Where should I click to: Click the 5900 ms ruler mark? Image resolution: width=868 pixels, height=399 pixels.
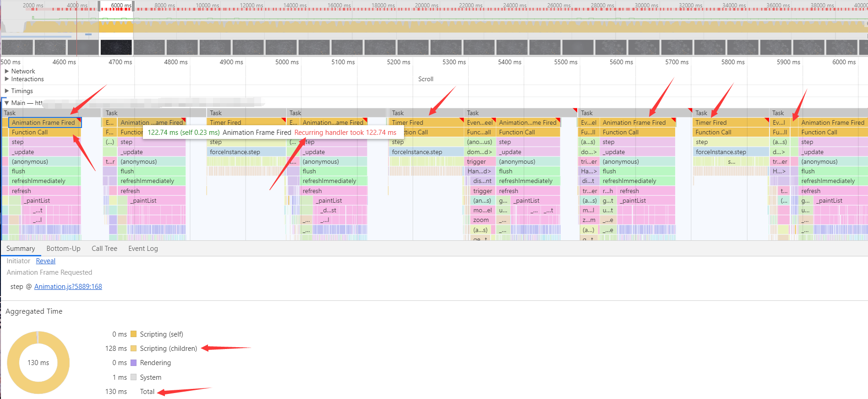[x=788, y=62]
